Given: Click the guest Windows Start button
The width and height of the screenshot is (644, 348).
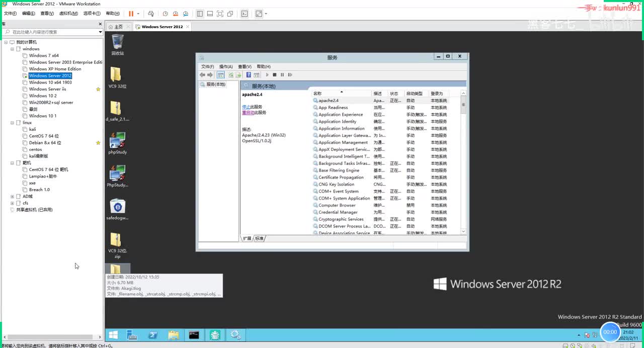Looking at the screenshot, I should click(x=114, y=335).
